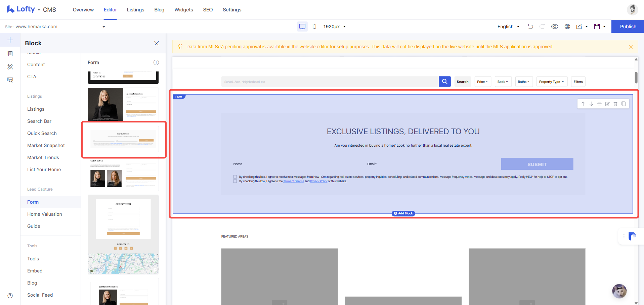The width and height of the screenshot is (644, 305).
Task: Click the Filters button
Action: (x=578, y=82)
